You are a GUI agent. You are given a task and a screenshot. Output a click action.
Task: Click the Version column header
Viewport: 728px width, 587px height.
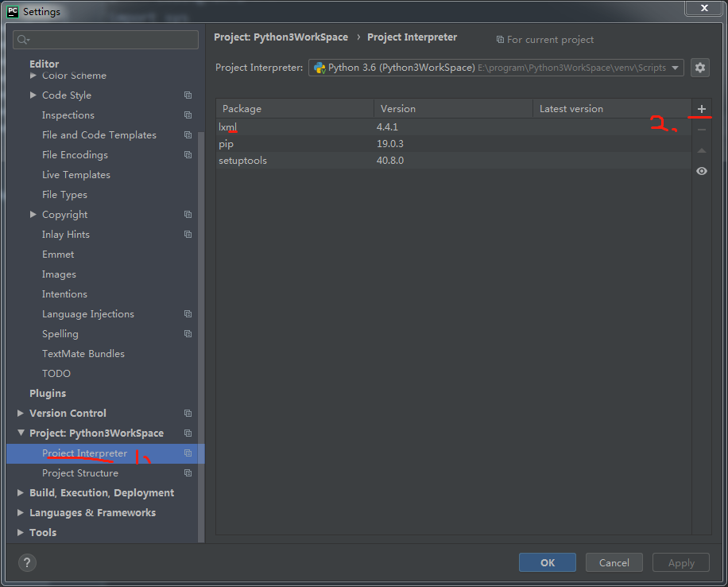tap(453, 109)
